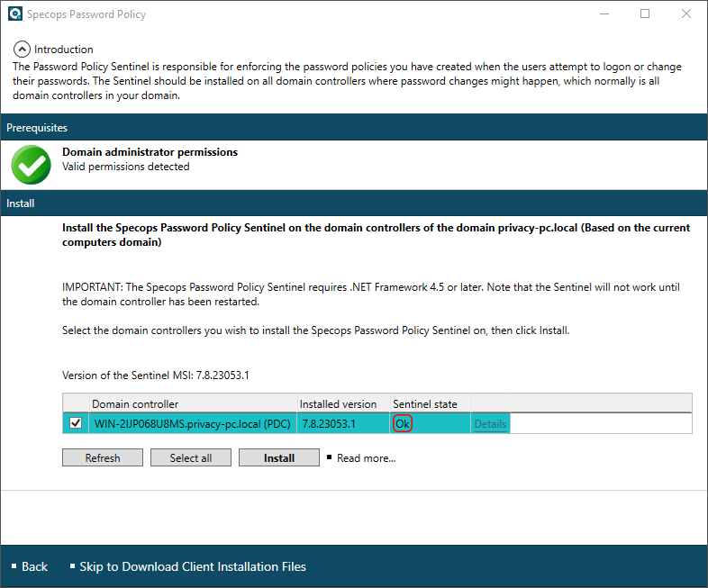The width and height of the screenshot is (708, 588).
Task: Close the Specops Password Policy window
Action: [686, 14]
